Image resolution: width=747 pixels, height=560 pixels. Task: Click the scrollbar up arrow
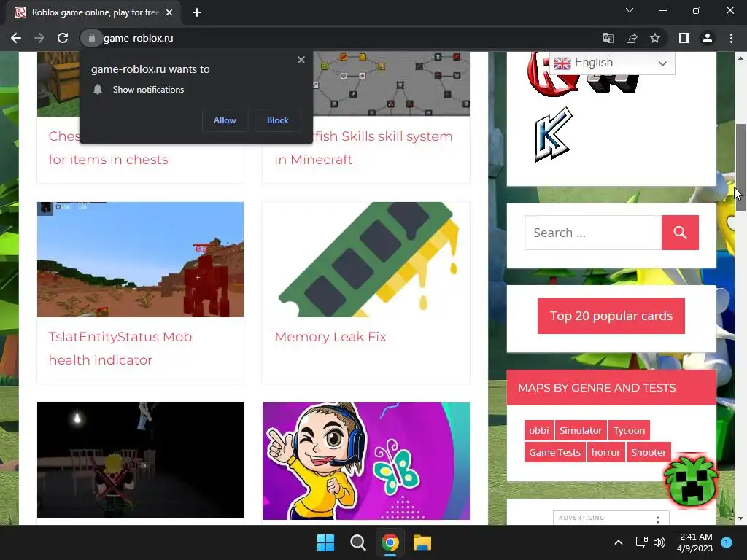[740, 58]
